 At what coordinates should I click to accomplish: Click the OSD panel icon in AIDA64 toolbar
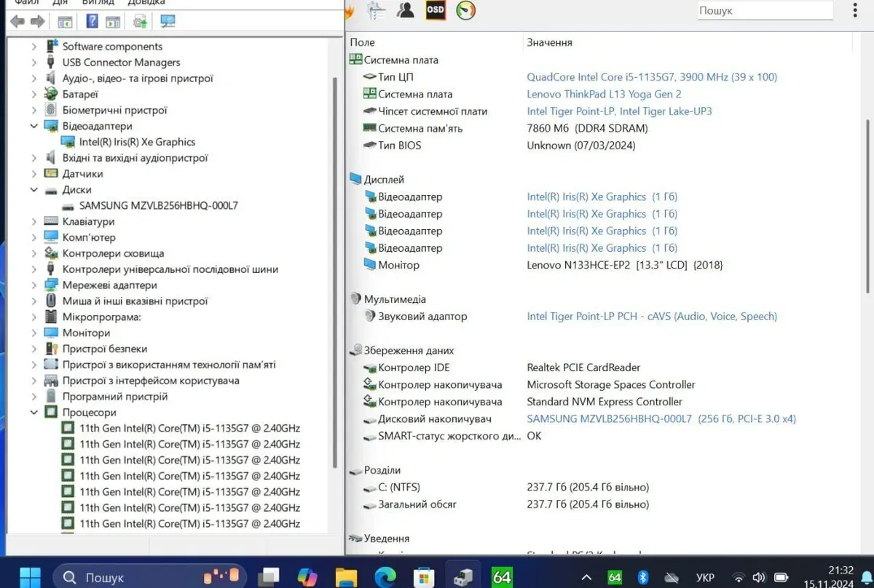click(x=436, y=10)
